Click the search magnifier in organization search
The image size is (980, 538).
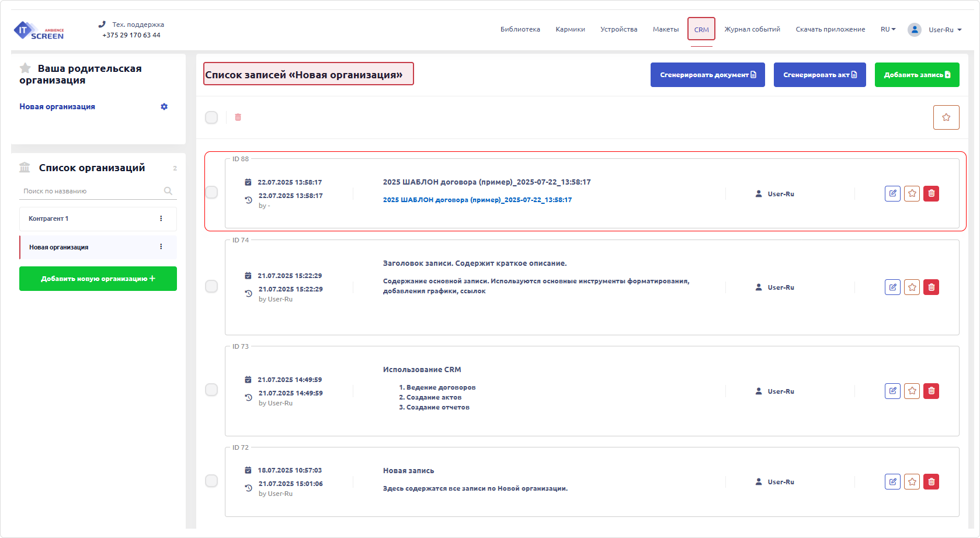point(168,191)
